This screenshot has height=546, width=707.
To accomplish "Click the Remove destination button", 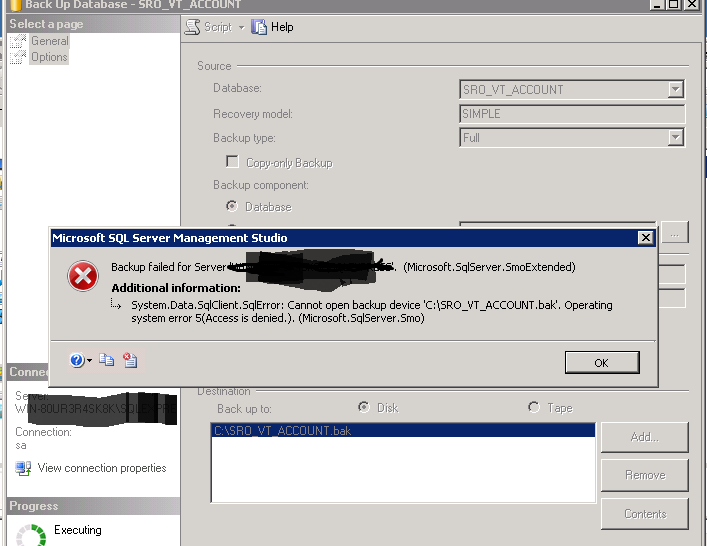I will click(645, 475).
